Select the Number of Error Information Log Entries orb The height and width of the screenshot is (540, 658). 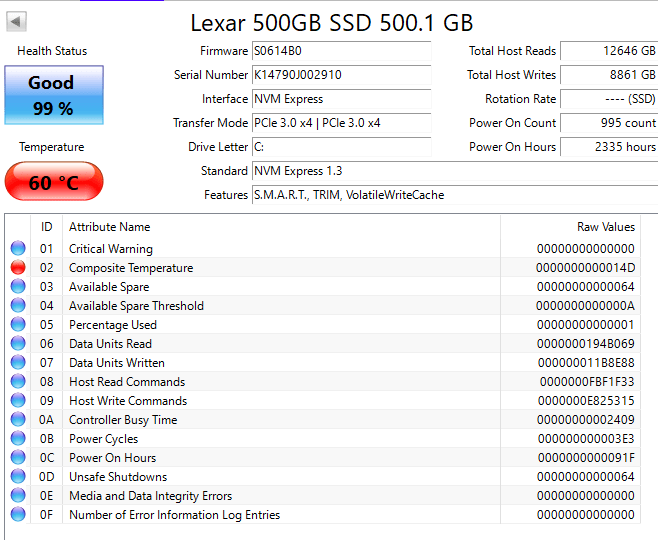pyautogui.click(x=18, y=514)
